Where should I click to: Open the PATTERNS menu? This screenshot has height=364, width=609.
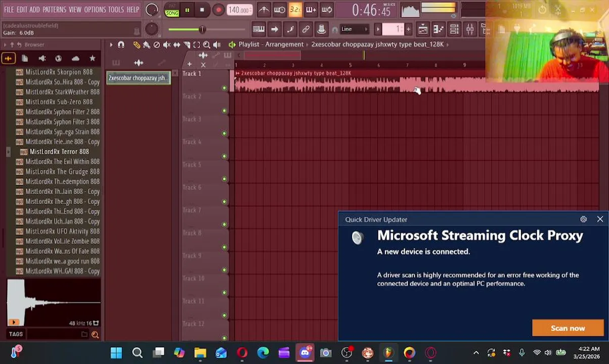[x=54, y=10]
